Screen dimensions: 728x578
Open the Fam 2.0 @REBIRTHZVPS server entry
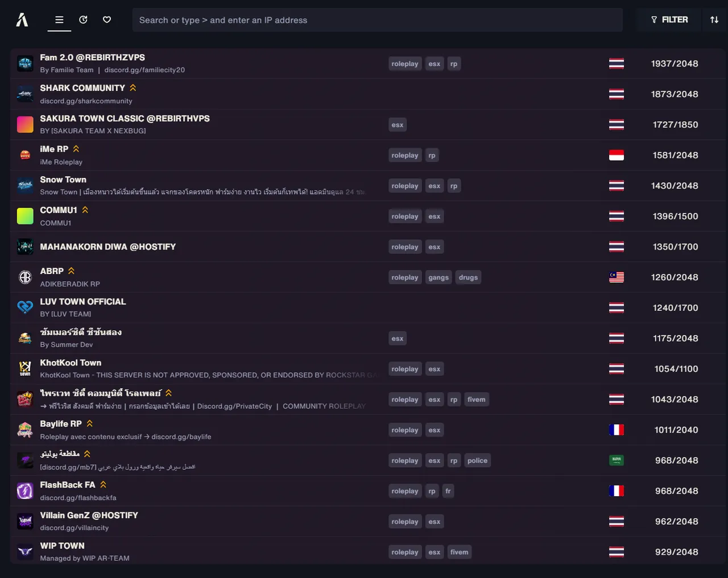[367, 64]
